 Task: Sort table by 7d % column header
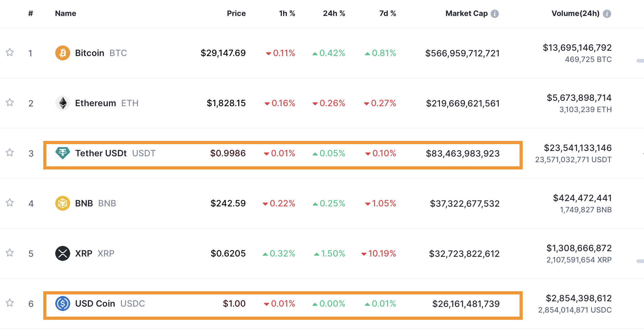coord(388,13)
